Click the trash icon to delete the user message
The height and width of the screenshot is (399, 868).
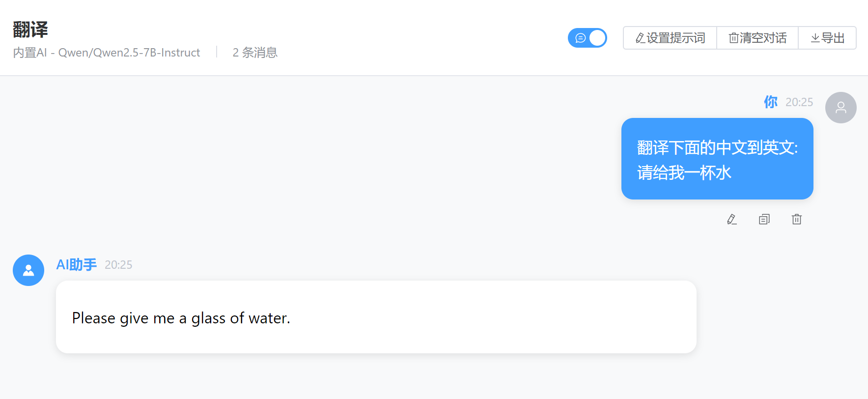pos(797,219)
